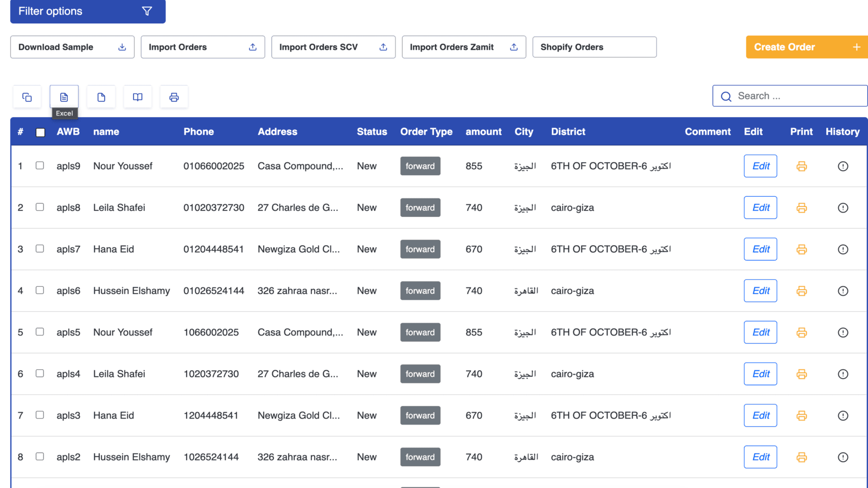Image resolution: width=868 pixels, height=488 pixels.
Task: Click Import Orders SCV upload button
Action: pyautogui.click(x=333, y=47)
